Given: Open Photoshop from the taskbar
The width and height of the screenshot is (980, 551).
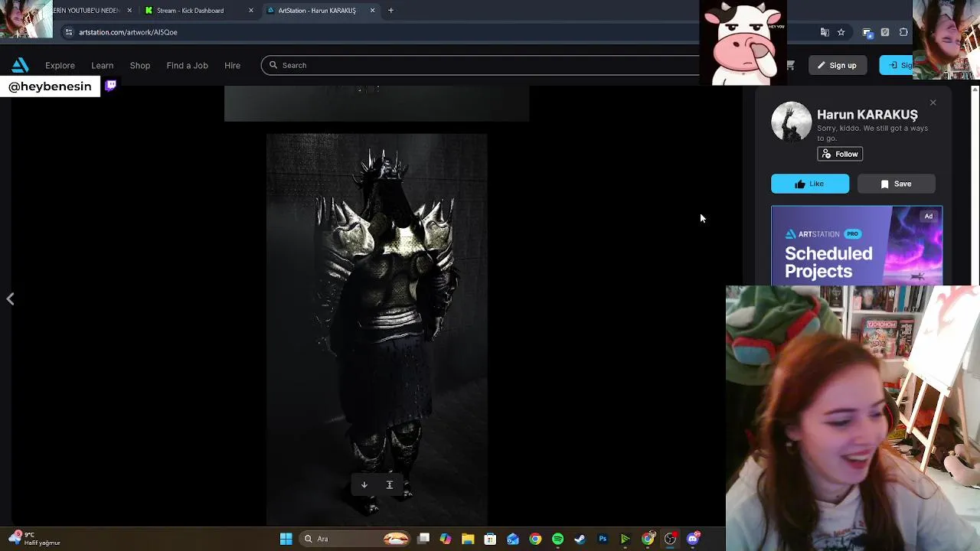Looking at the screenshot, I should [x=603, y=539].
